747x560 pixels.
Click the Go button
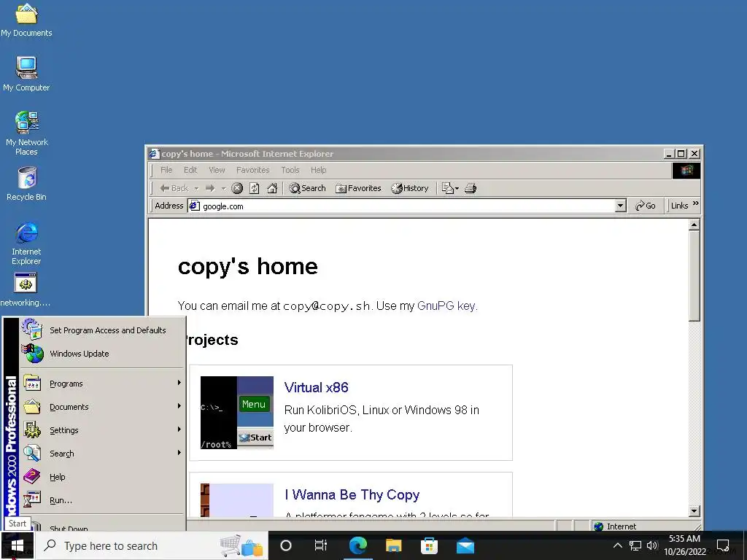click(x=646, y=206)
